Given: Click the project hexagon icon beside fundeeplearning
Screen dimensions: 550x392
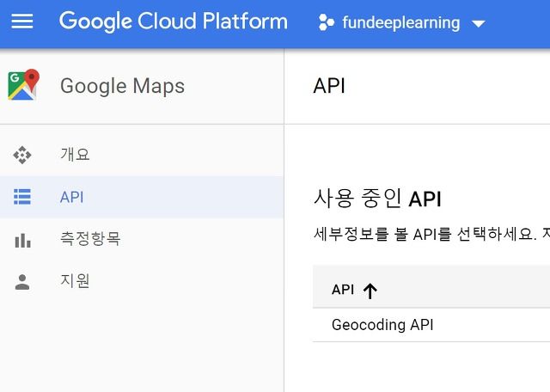Looking at the screenshot, I should pos(326,23).
